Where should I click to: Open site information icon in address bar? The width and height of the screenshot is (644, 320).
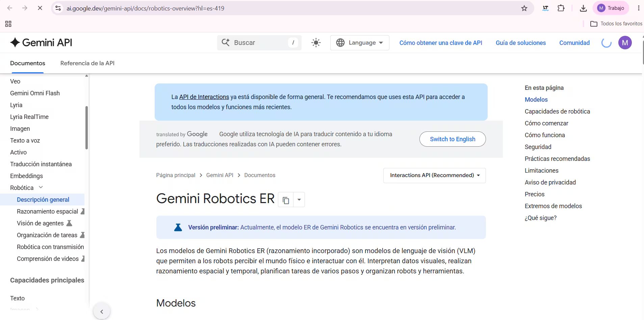point(58,8)
